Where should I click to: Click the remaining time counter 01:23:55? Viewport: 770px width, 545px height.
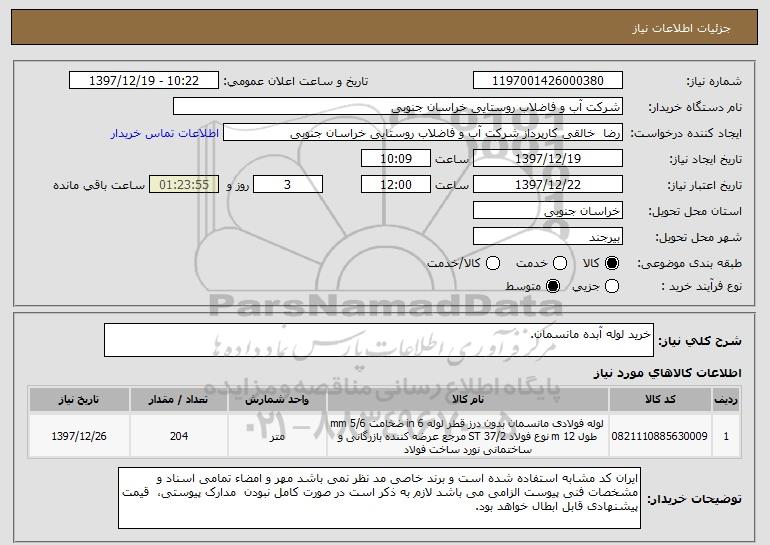(x=184, y=185)
